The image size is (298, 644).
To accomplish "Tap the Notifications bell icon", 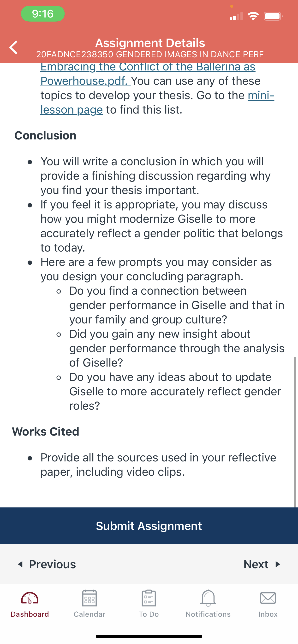I will coord(208,598).
